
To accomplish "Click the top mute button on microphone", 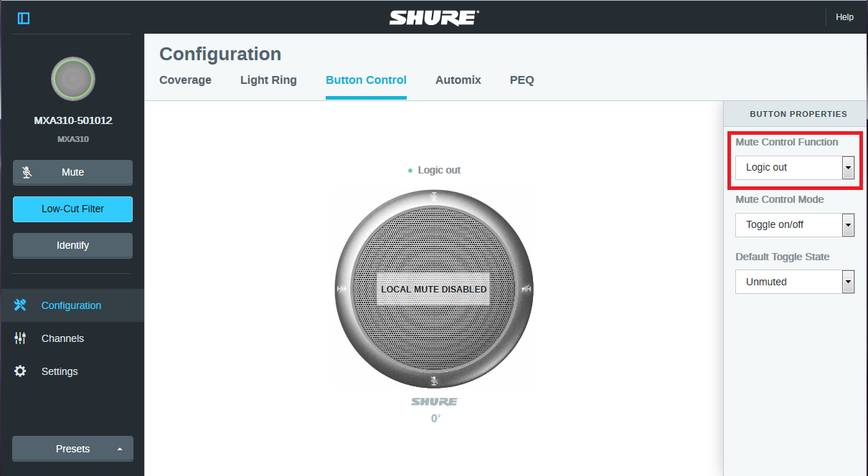I will [x=434, y=196].
